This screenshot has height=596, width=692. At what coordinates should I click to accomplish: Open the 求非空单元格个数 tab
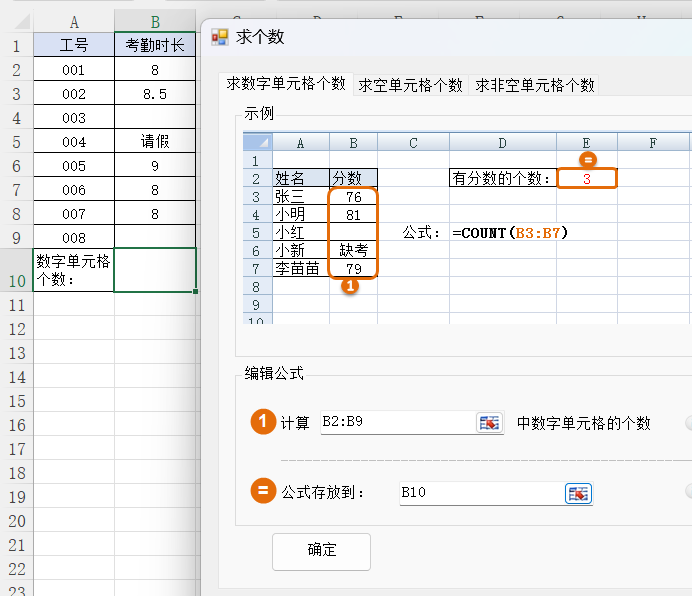pos(535,85)
